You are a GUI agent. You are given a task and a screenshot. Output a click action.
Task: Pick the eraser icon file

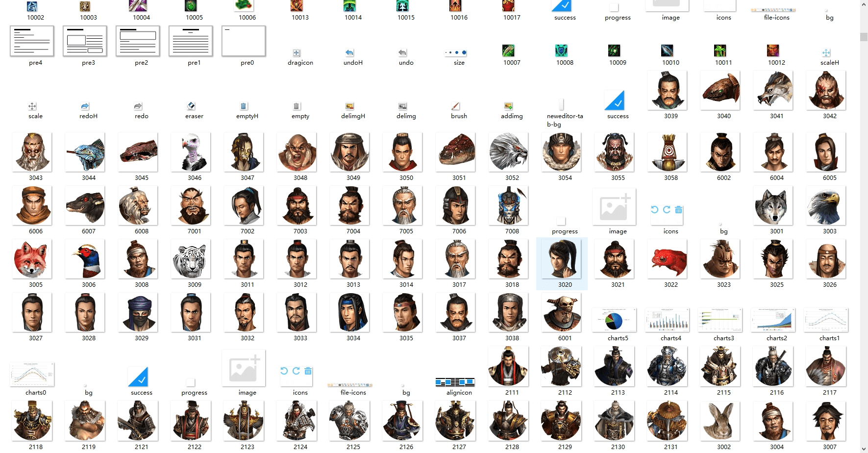point(191,106)
